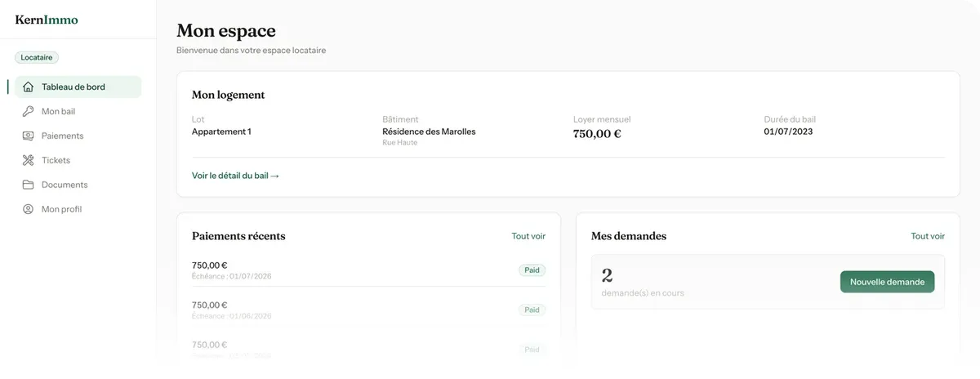Click the lease date 01/07/2023
Screen dimensions: 980x379
click(788, 132)
